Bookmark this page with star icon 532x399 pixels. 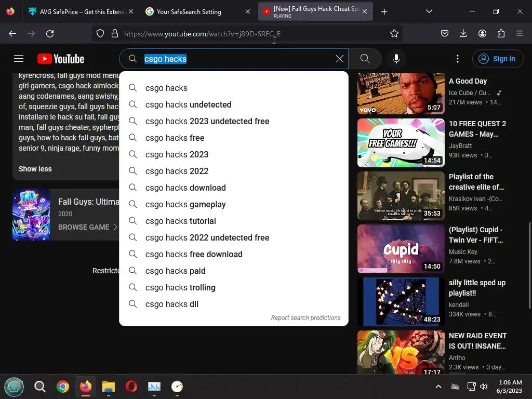394,33
